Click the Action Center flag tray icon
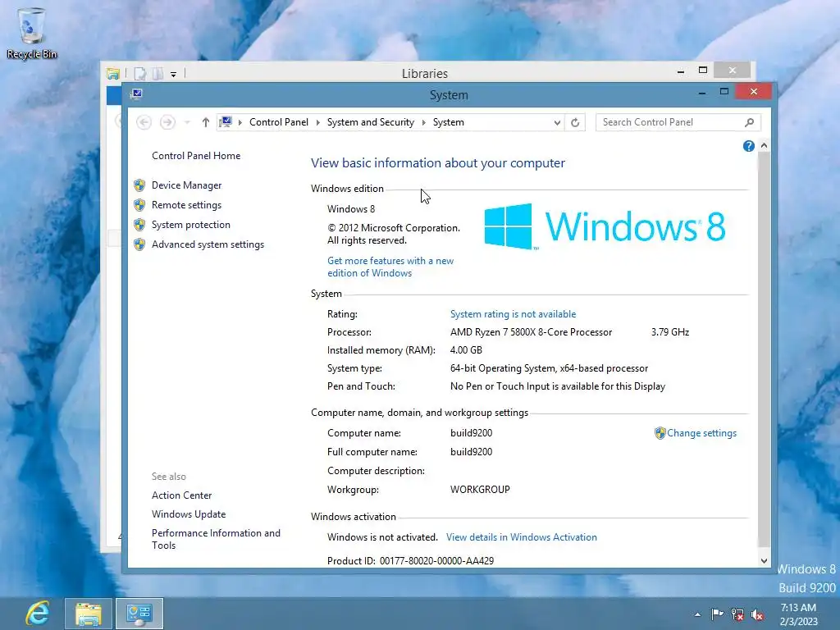Image resolution: width=840 pixels, height=630 pixels. (x=717, y=614)
